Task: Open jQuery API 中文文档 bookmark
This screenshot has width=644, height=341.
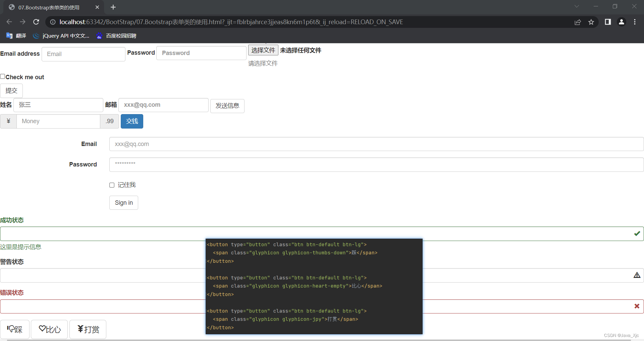Action: tap(61, 36)
